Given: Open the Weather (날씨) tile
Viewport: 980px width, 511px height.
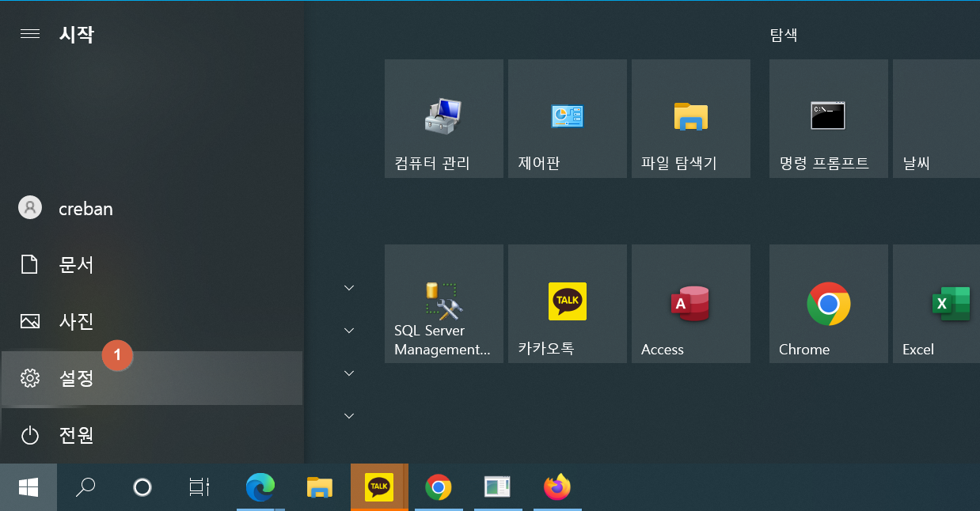Looking at the screenshot, I should pos(936,119).
